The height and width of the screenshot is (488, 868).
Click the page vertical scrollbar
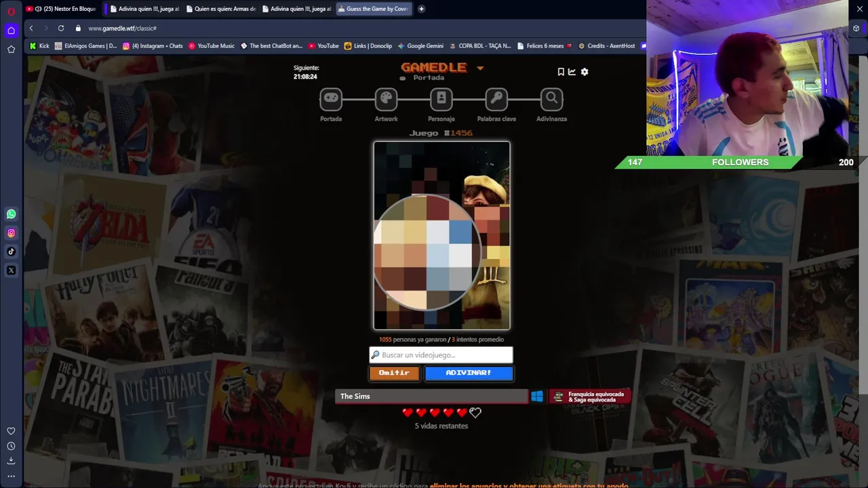coord(863,224)
